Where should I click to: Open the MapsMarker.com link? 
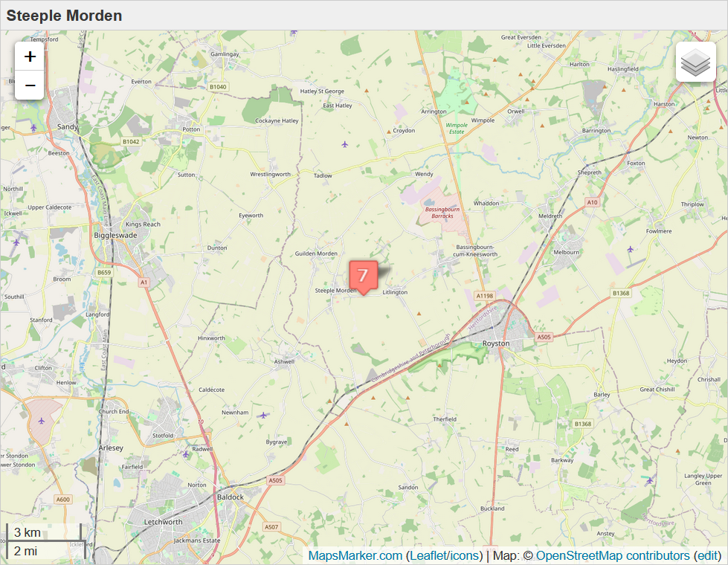[x=355, y=556]
